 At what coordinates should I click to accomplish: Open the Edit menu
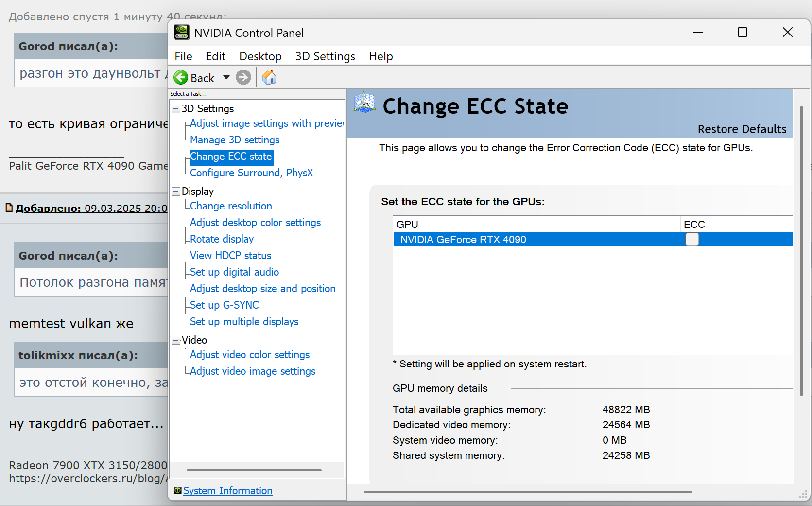[x=216, y=56]
